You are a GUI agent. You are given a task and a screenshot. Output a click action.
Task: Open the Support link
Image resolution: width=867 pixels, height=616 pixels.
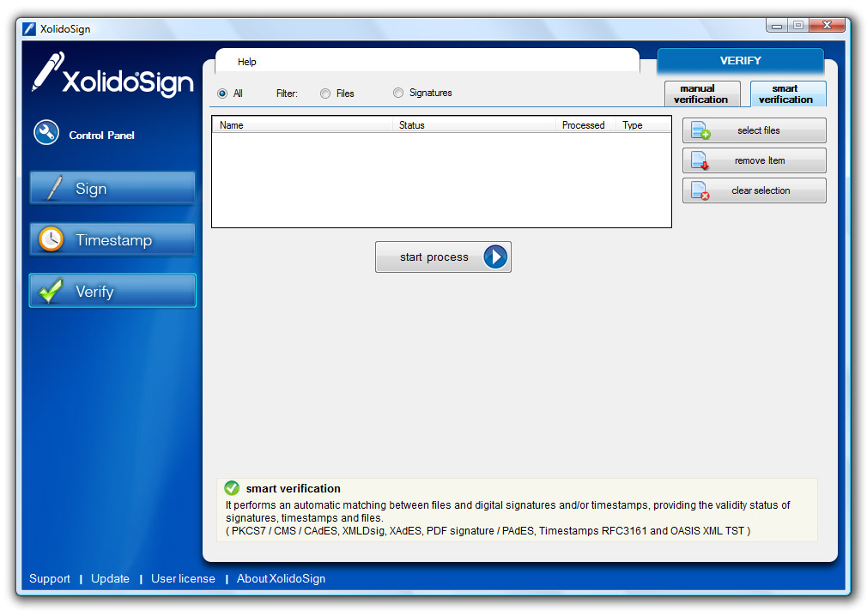pos(49,578)
